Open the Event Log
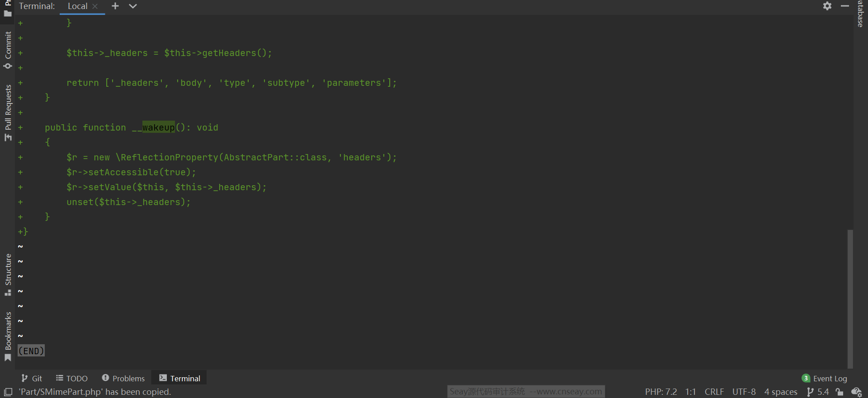Screen dimensions: 868x398 coord(830,379)
